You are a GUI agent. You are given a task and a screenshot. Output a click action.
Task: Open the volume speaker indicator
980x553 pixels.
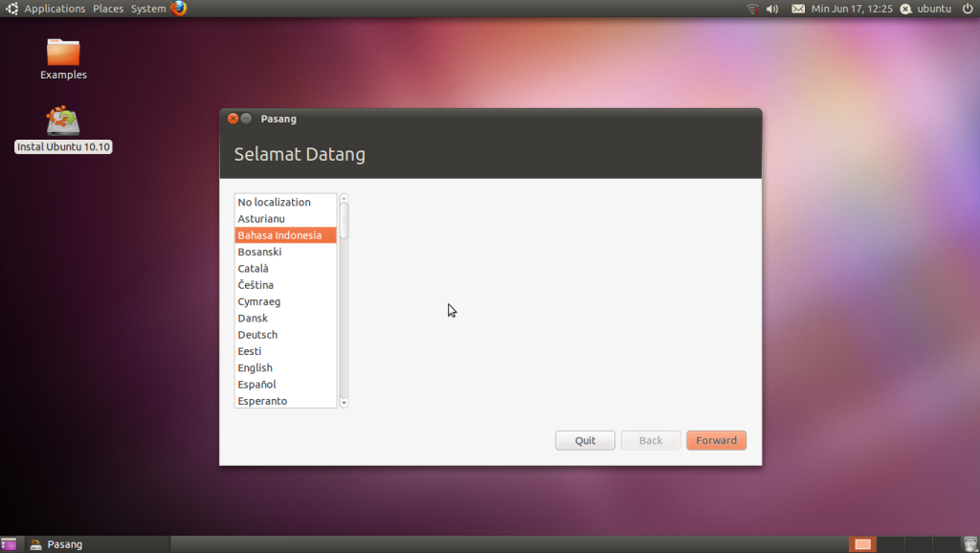[772, 9]
